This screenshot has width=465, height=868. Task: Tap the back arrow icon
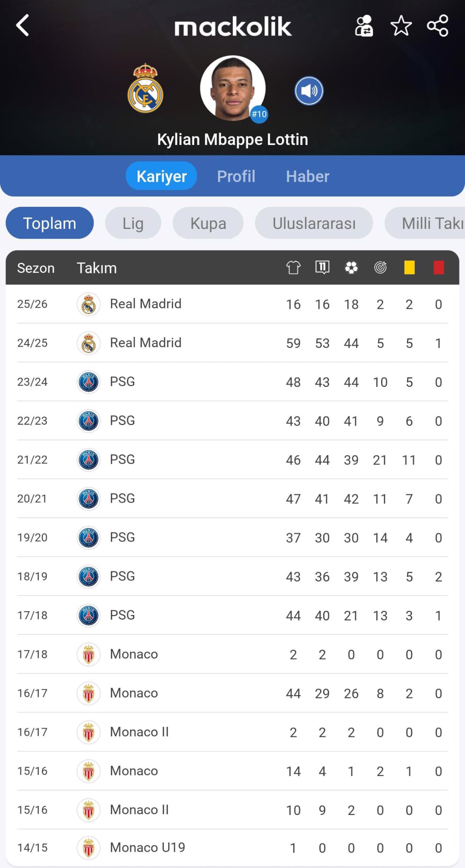pos(23,25)
